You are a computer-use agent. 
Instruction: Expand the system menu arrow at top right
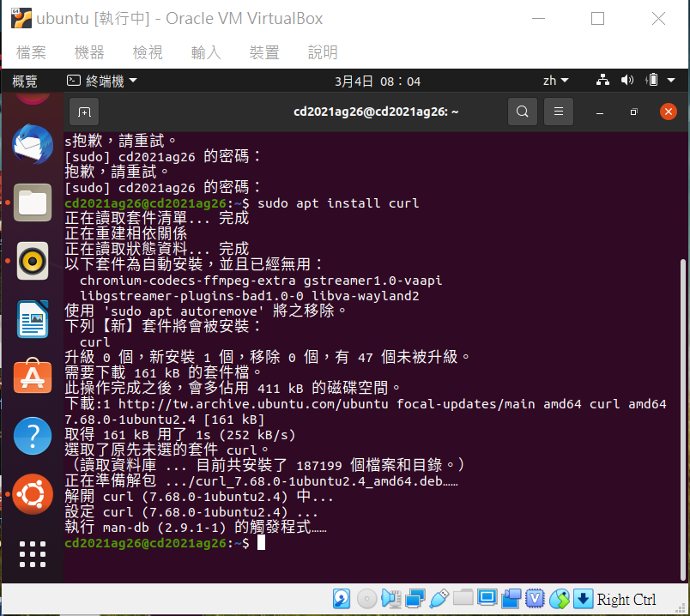(671, 80)
